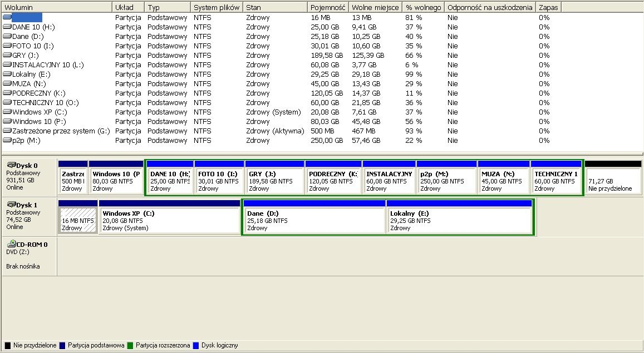Screen dimensions: 644x353
Task: Click the 189,58 GB capacity cell
Action: [x=327, y=56]
